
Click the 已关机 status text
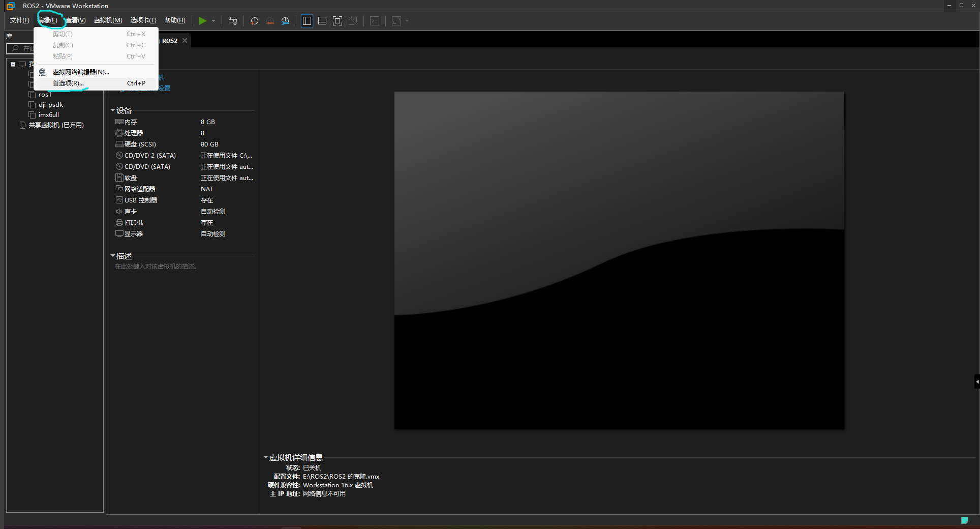point(312,468)
